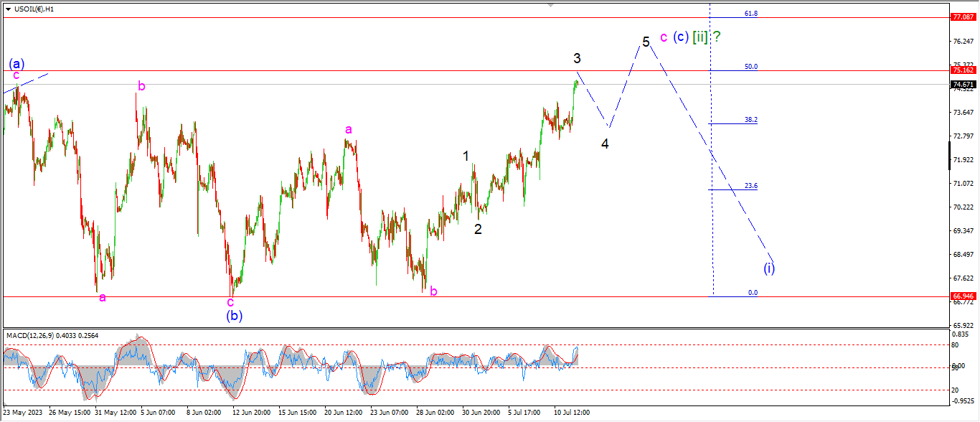Click the 70.220 price scale value

[x=962, y=207]
